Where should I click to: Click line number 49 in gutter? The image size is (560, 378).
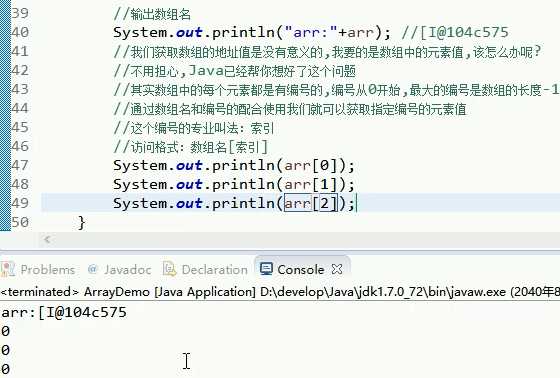click(x=20, y=203)
